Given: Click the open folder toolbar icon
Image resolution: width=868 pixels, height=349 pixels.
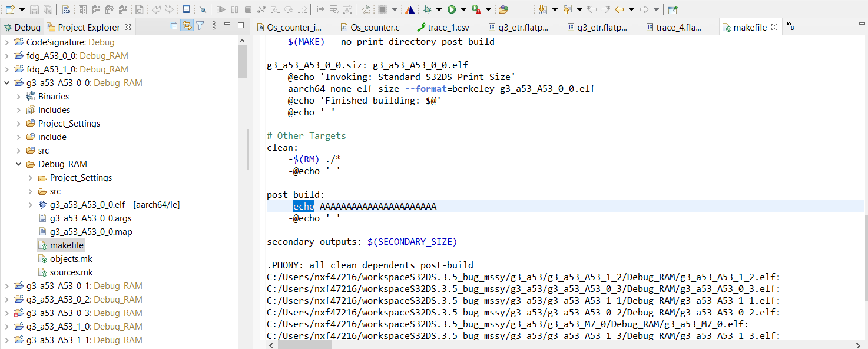Looking at the screenshot, I should coord(503,9).
